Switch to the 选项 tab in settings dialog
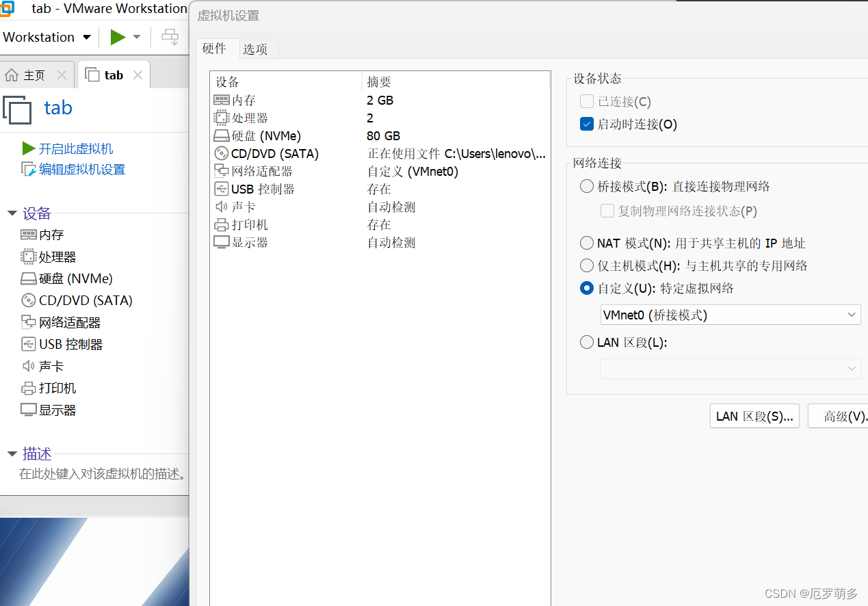868x606 pixels. coord(255,49)
